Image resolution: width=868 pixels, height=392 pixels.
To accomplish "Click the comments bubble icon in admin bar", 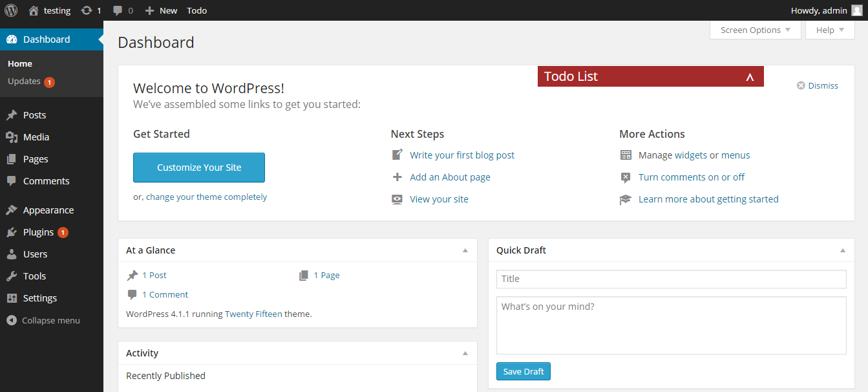I will [x=118, y=10].
